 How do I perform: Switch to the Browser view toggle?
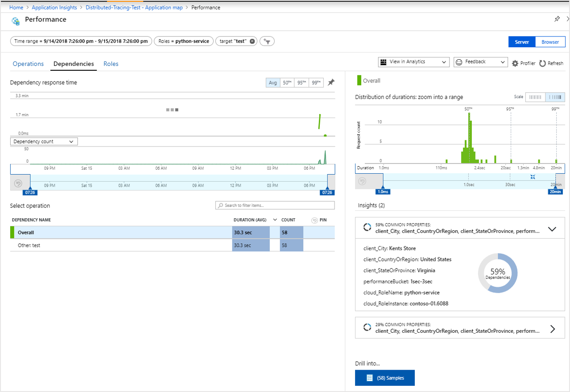tap(550, 42)
